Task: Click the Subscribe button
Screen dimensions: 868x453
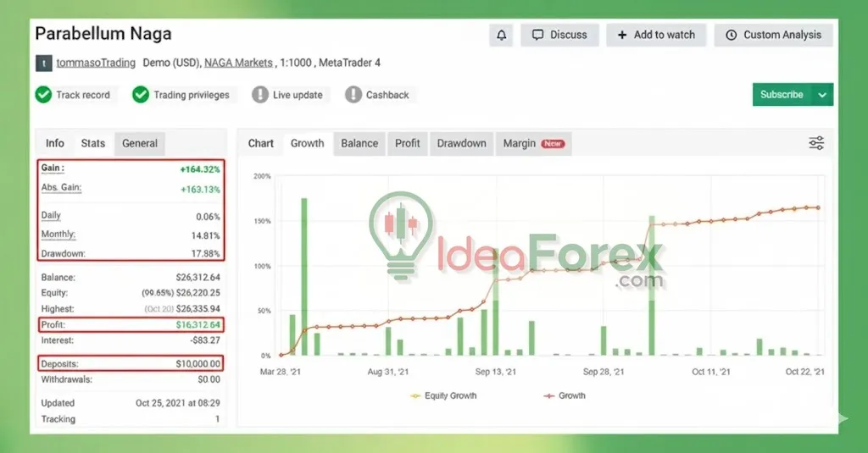Action: (x=782, y=95)
